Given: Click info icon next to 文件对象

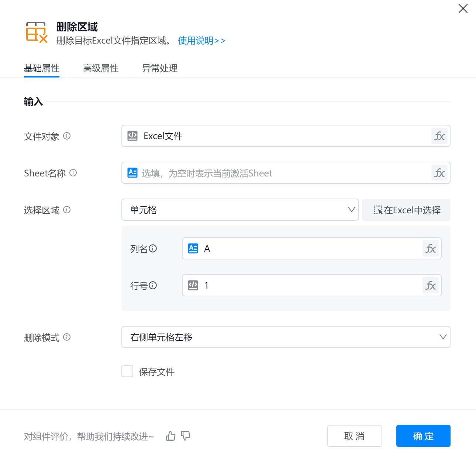Looking at the screenshot, I should [67, 136].
